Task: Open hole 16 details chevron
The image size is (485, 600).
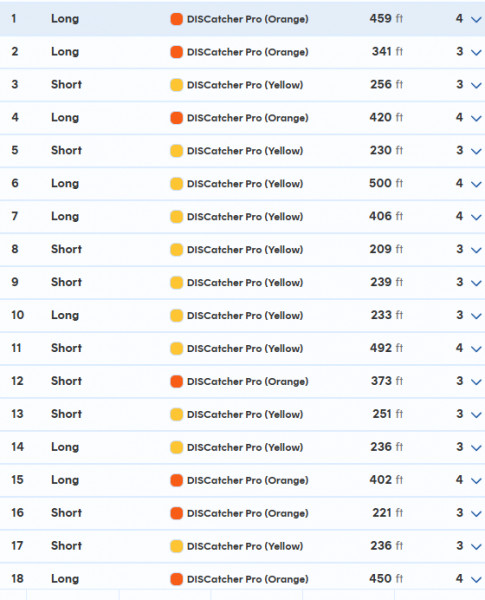Action: pyautogui.click(x=476, y=513)
